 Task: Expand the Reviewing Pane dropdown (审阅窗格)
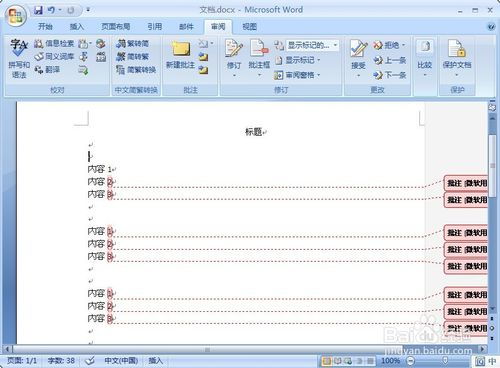(x=297, y=75)
